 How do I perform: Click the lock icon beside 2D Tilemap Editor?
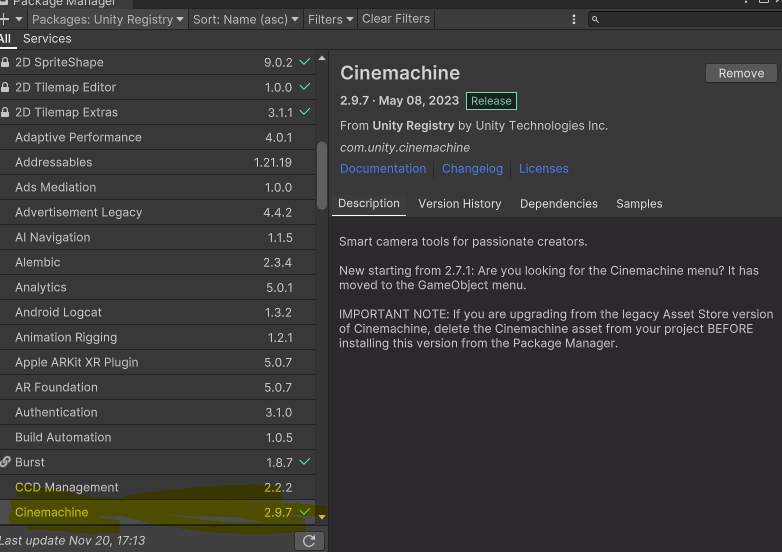click(5, 87)
